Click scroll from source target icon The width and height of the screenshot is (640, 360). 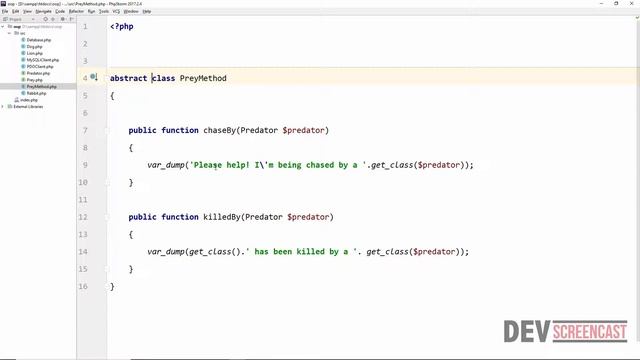tap(45, 19)
